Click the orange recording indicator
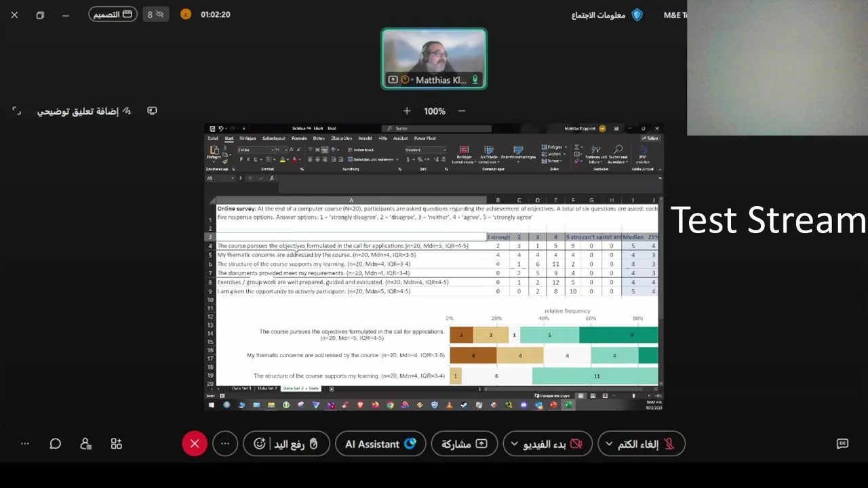The image size is (868, 488). 186,14
